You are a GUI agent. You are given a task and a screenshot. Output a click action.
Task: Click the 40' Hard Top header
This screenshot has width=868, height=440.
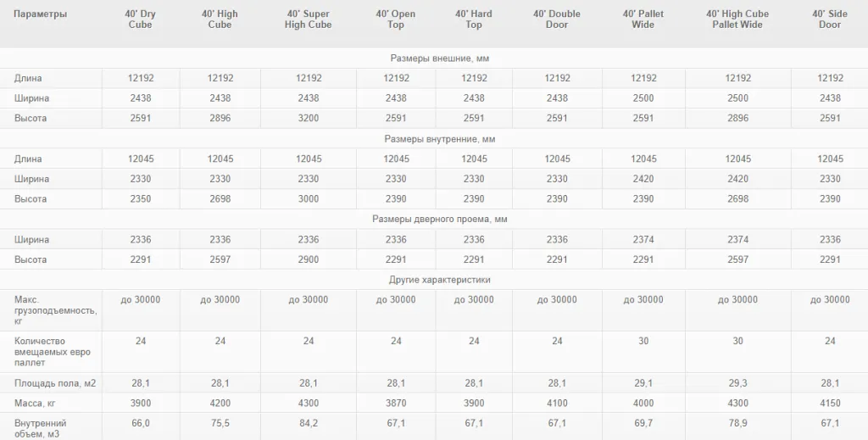pos(473,19)
